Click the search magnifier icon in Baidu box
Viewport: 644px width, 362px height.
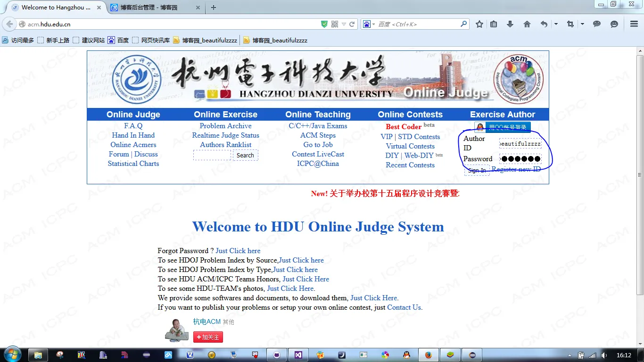[x=463, y=24]
